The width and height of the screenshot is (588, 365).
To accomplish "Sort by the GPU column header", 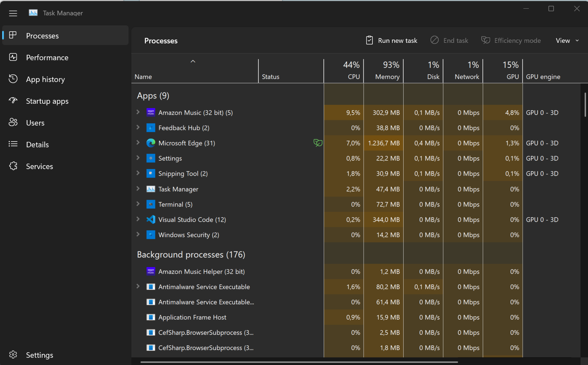I will (x=503, y=71).
